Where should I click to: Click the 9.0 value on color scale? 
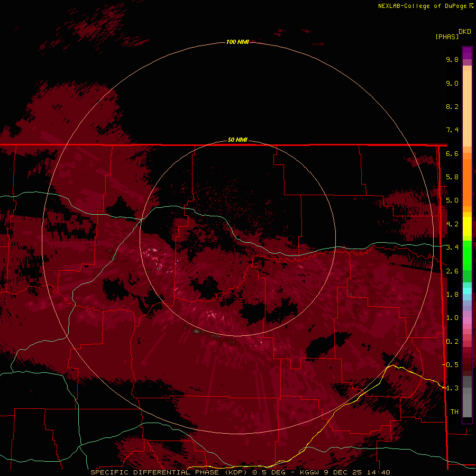pyautogui.click(x=452, y=83)
